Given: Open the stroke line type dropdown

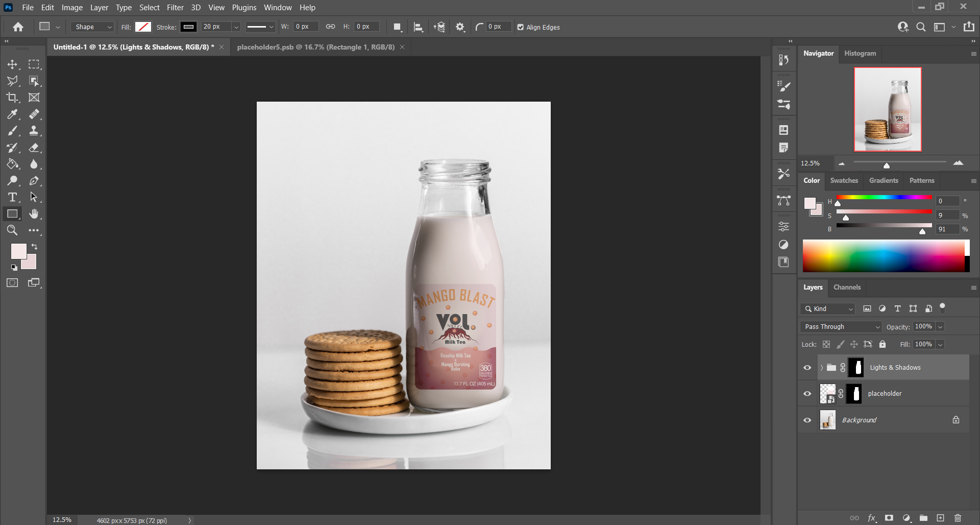Looking at the screenshot, I should [x=260, y=27].
